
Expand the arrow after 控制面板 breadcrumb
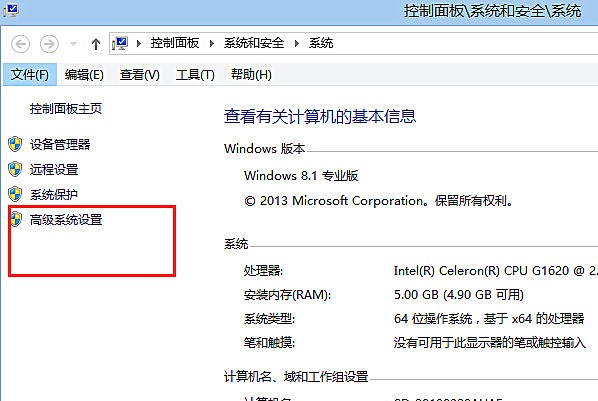(212, 43)
